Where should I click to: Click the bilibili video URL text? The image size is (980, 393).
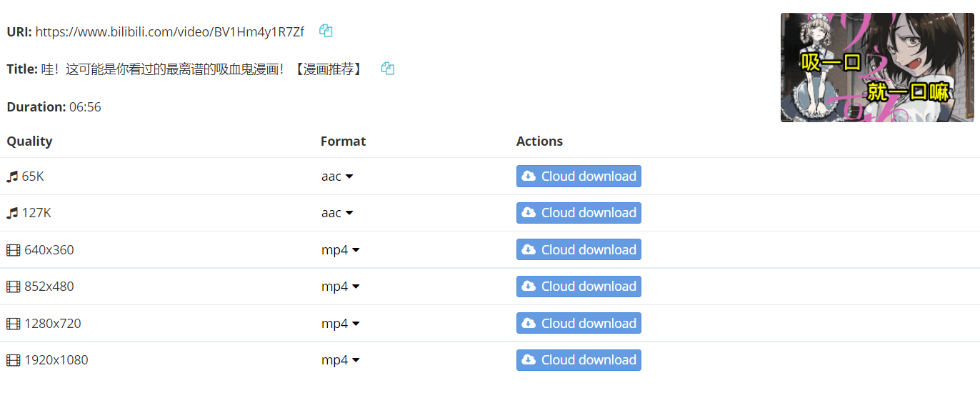pyautogui.click(x=170, y=31)
